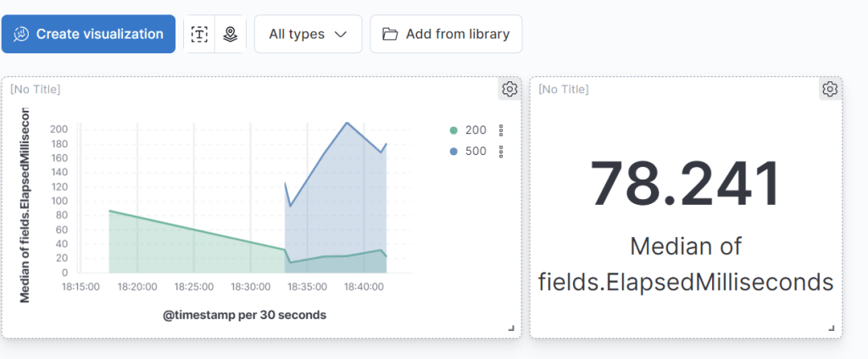Open the chart panel's gear options
Viewport: 868px width, 359px height.
click(509, 89)
